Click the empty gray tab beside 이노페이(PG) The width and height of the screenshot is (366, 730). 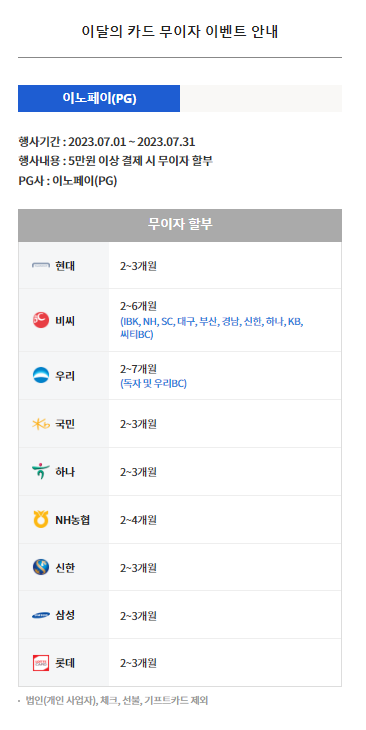click(x=261, y=98)
